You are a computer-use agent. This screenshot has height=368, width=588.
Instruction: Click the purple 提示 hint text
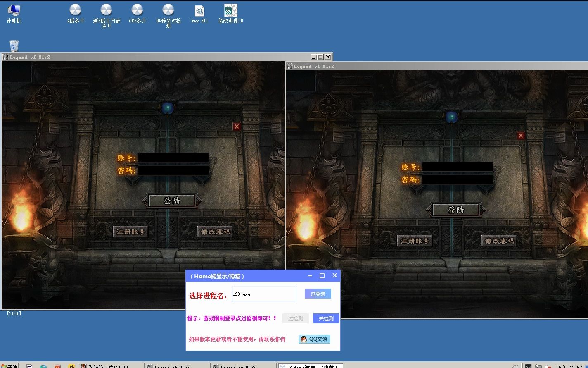point(232,318)
